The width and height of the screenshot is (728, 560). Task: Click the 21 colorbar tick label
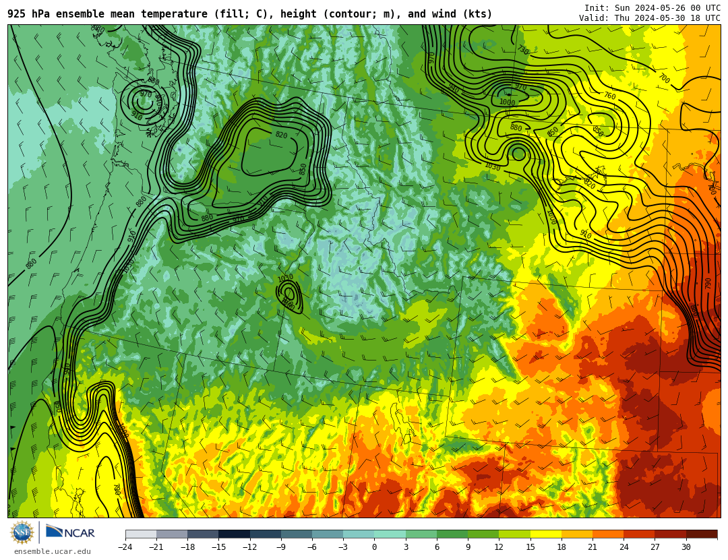pyautogui.click(x=593, y=547)
